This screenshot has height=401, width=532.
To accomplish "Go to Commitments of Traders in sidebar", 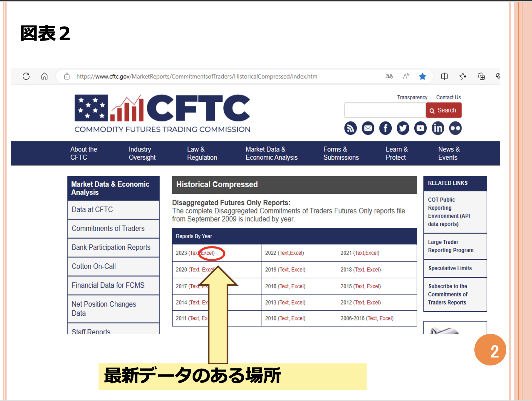I will tap(113, 229).
